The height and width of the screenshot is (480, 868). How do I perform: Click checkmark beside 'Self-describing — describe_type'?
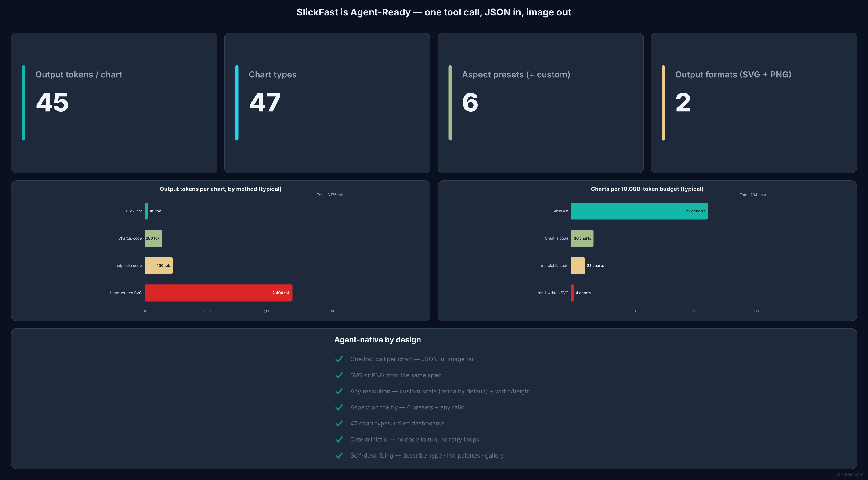[x=339, y=456]
